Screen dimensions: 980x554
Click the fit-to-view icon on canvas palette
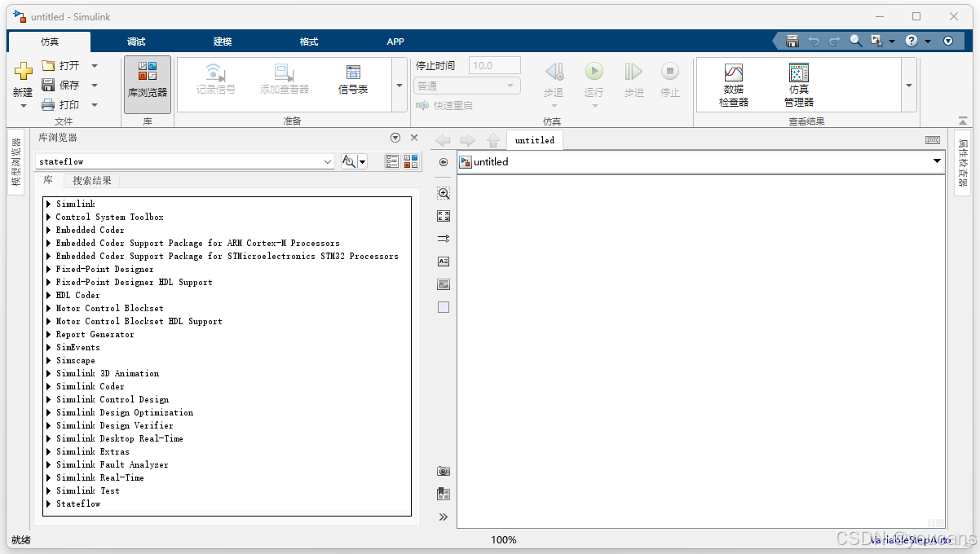(x=444, y=216)
